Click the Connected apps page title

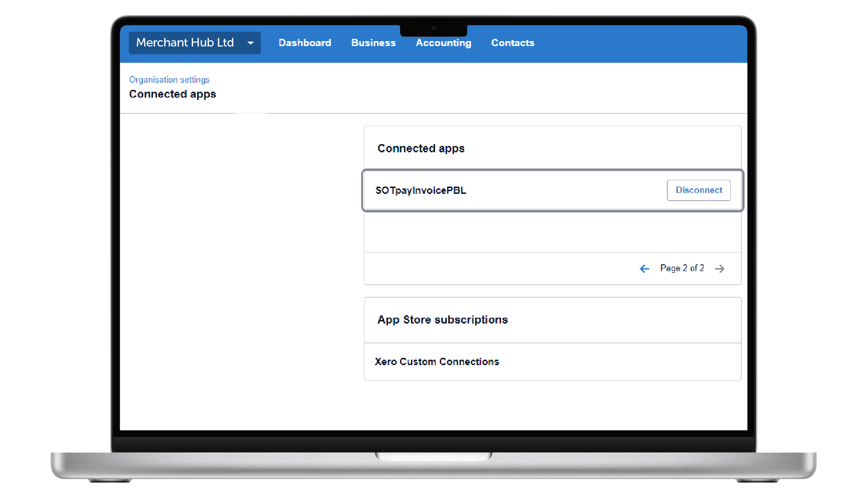coord(173,94)
